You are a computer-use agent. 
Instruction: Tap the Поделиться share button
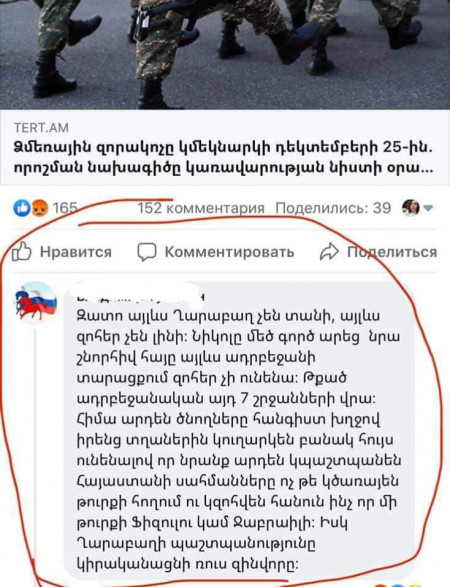(x=378, y=252)
